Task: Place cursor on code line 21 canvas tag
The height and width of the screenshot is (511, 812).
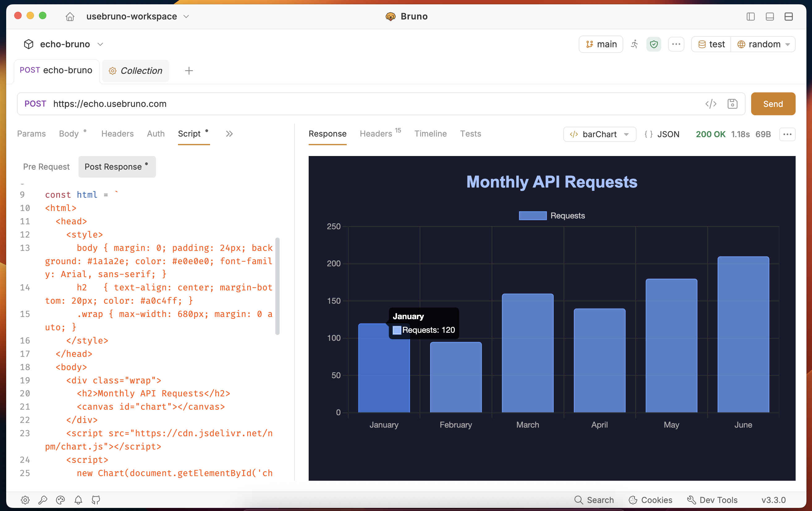Action: (x=151, y=407)
